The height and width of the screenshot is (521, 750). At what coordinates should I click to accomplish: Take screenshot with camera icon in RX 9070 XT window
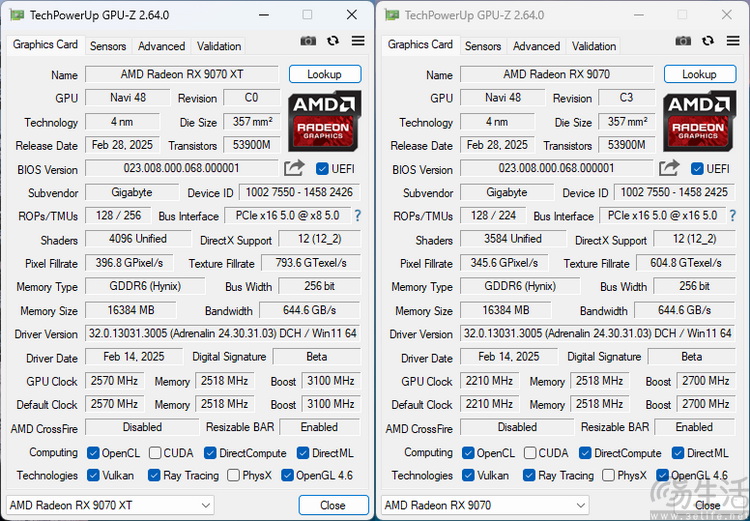click(308, 41)
